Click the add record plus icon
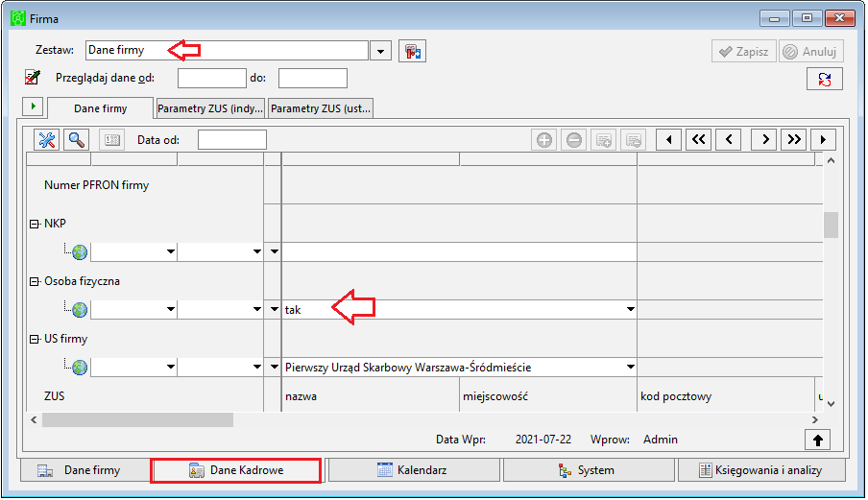Screen dimensions: 868x500 (544, 140)
